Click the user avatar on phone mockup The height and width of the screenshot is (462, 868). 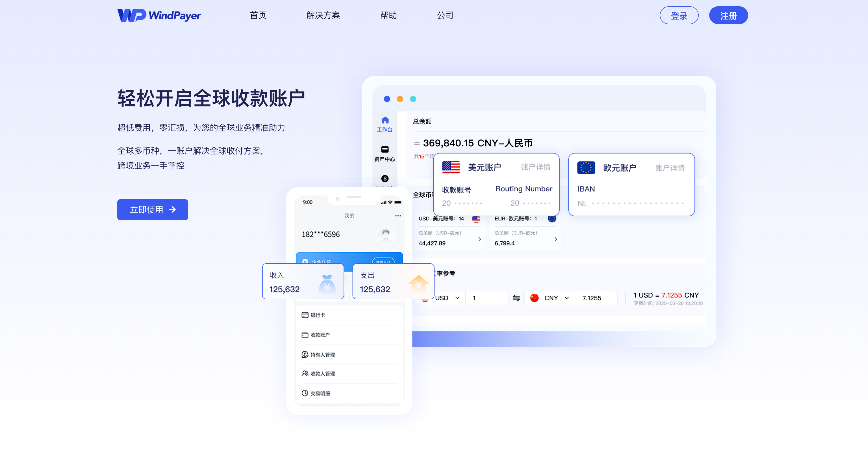385,235
